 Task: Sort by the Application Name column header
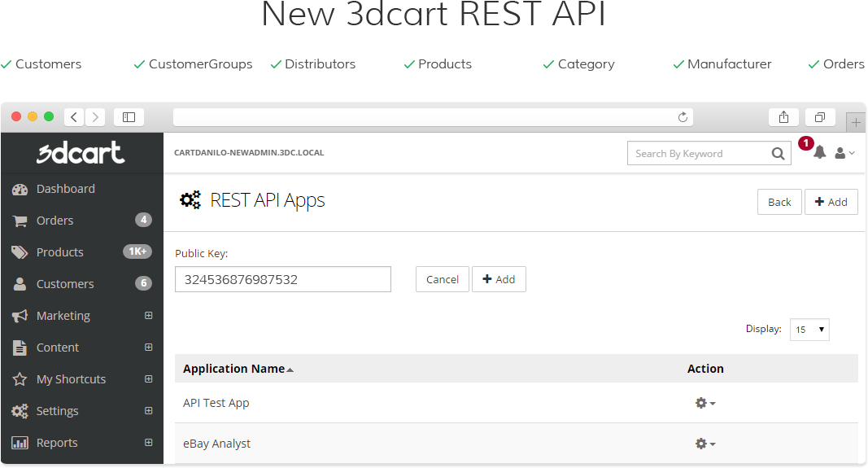[238, 369]
